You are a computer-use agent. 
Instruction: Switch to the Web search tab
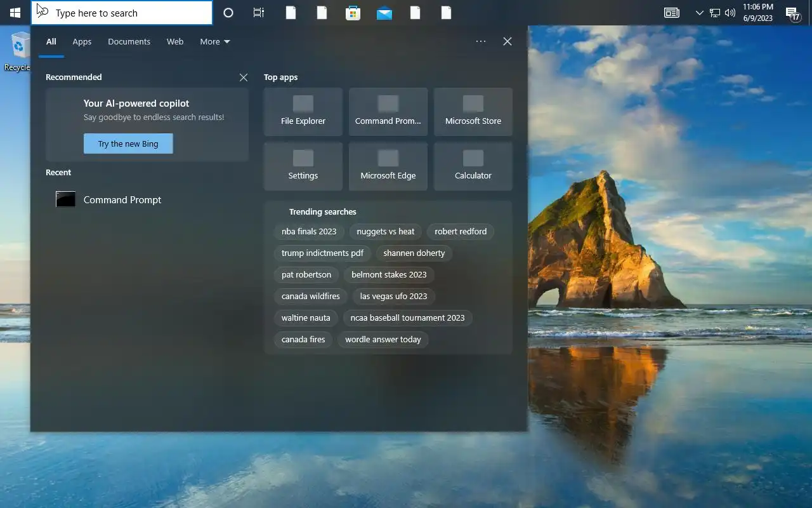(x=175, y=41)
